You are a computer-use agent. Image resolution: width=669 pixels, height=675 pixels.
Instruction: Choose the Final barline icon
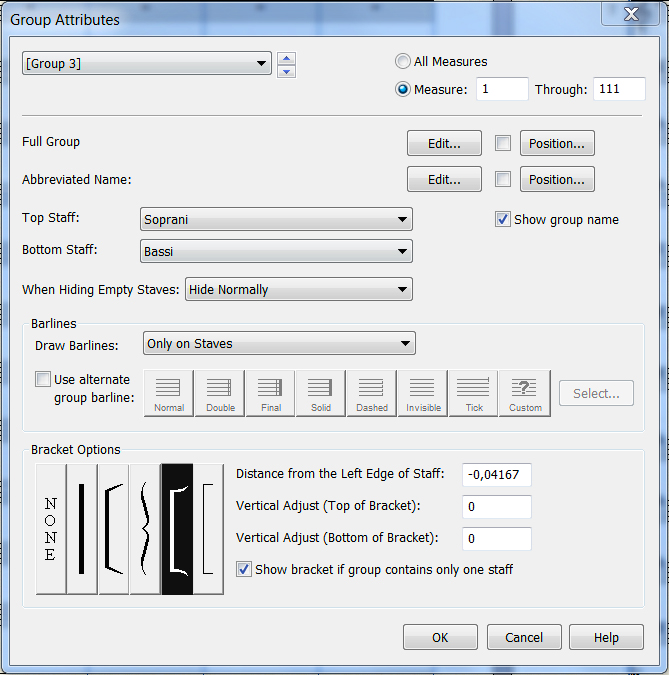coord(270,393)
